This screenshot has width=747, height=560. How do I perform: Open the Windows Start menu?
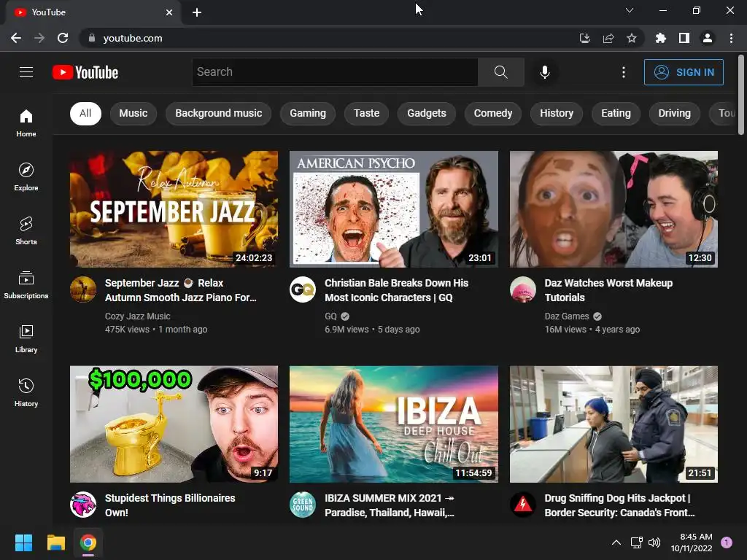[x=23, y=542]
